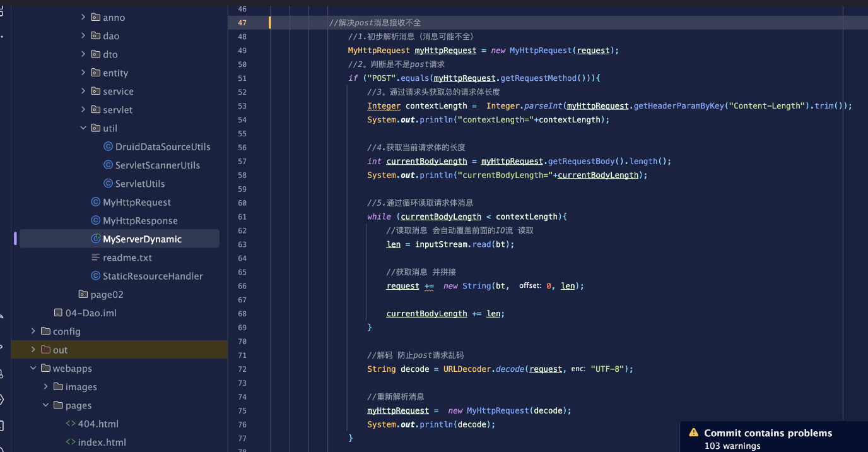868x452 pixels.
Task: Collapse the webapps folder chevron
Action: [x=33, y=368]
